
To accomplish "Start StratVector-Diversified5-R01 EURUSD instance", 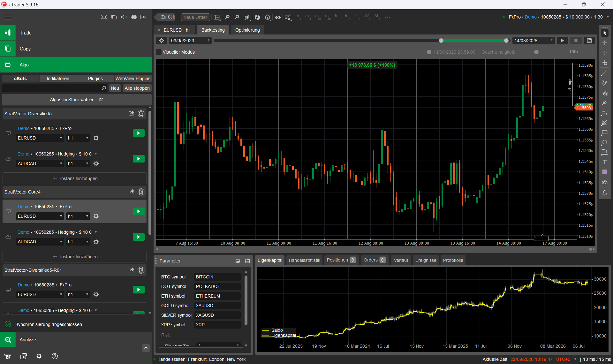I will click(x=139, y=290).
